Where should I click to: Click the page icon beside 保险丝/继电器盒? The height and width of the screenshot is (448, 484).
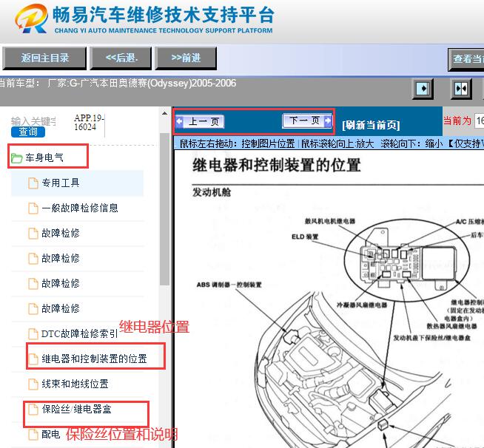(33, 410)
